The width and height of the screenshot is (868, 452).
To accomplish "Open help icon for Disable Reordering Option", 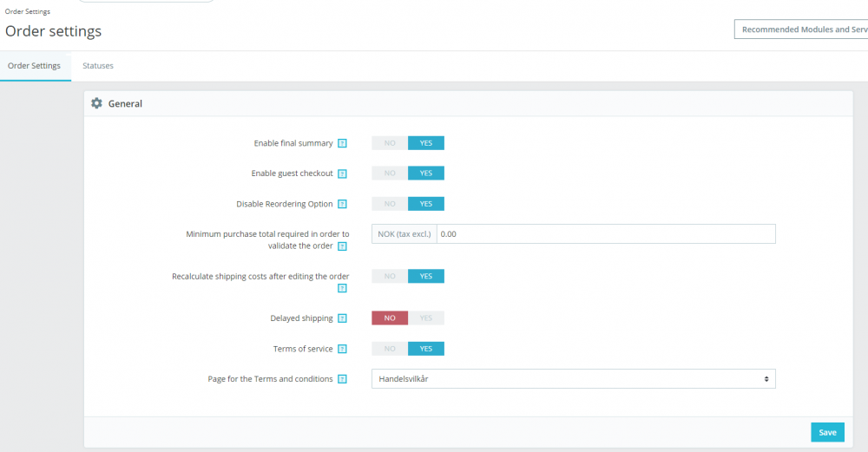I will click(x=342, y=204).
